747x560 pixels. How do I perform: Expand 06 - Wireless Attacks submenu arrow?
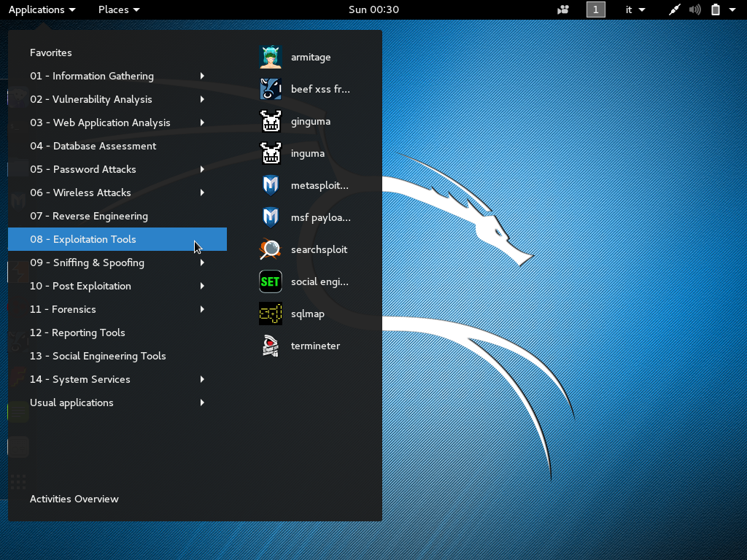click(x=203, y=192)
